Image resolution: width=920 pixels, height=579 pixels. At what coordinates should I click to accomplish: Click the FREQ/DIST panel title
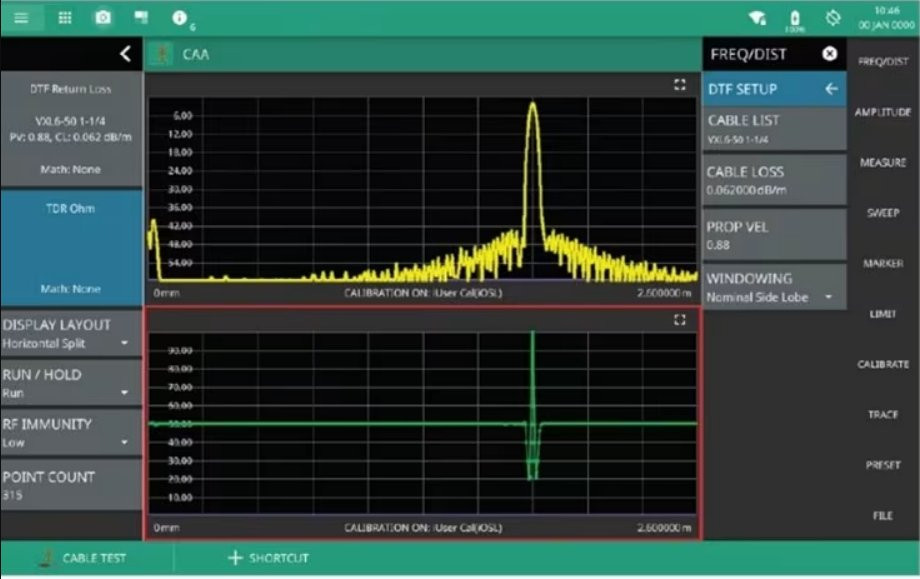click(748, 55)
